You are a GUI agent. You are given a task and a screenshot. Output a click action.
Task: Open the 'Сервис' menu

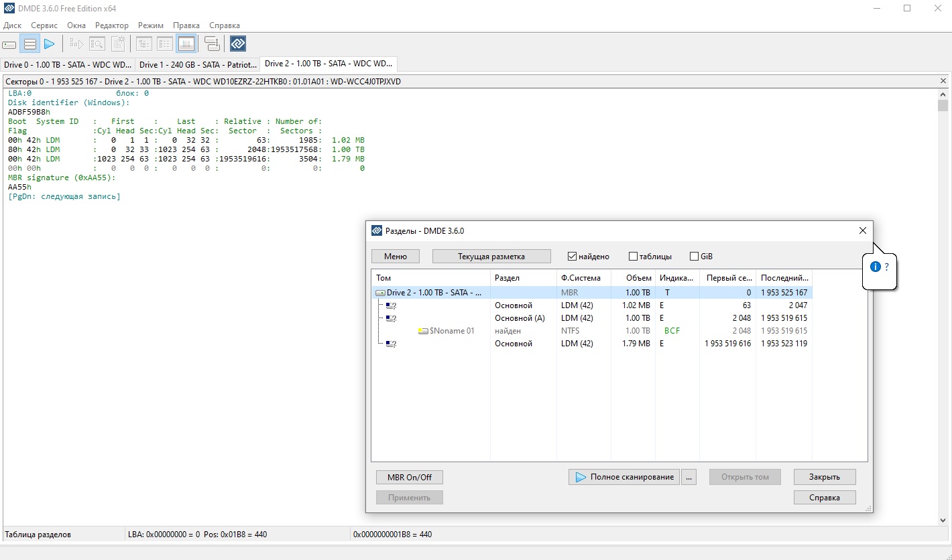pos(44,25)
